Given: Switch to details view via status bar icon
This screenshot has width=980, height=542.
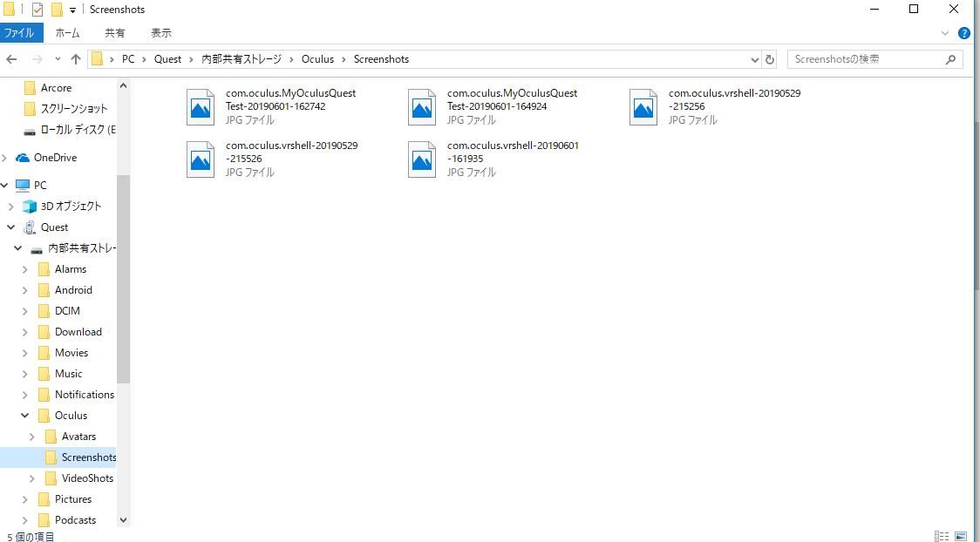Looking at the screenshot, I should tap(942, 536).
